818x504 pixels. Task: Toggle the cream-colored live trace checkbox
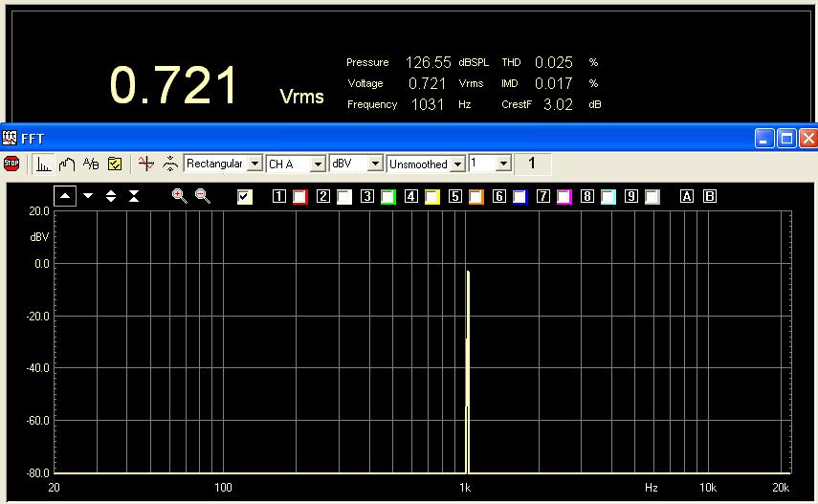245,197
